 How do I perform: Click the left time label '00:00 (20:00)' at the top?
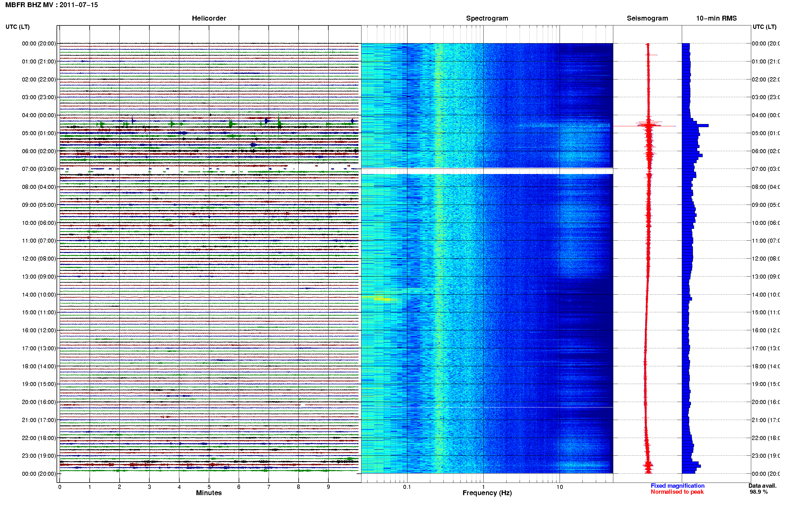coord(39,43)
